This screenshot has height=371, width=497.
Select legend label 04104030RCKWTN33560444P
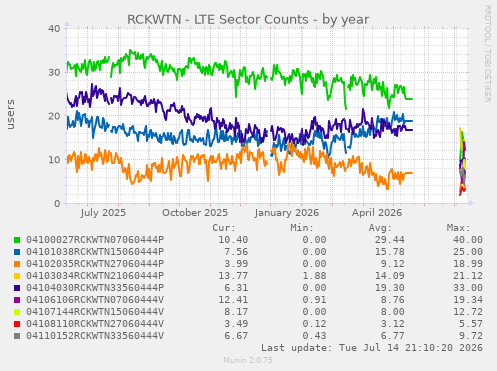95,288
